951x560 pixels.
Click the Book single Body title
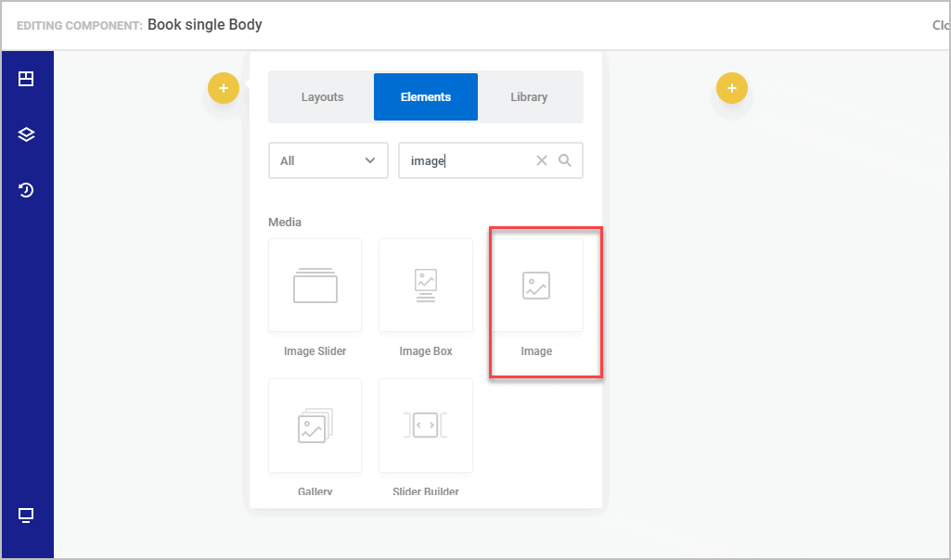pyautogui.click(x=204, y=24)
